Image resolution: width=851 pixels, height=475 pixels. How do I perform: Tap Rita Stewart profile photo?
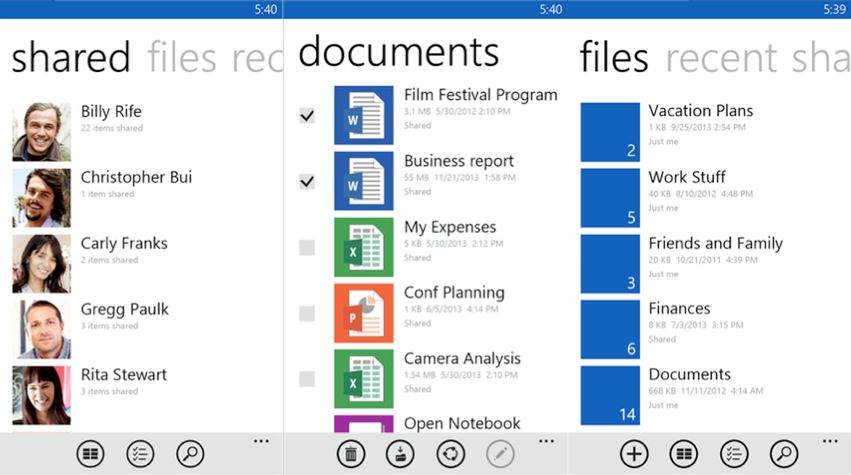(41, 395)
